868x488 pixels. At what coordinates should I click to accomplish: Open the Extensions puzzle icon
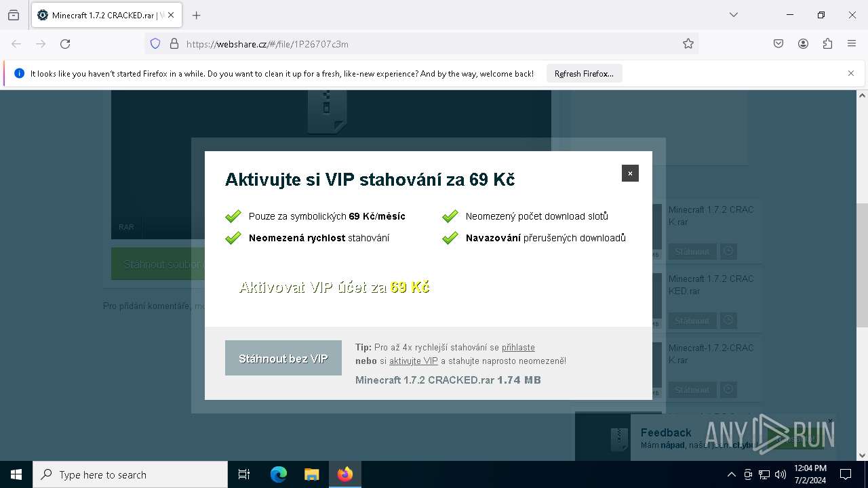point(827,44)
